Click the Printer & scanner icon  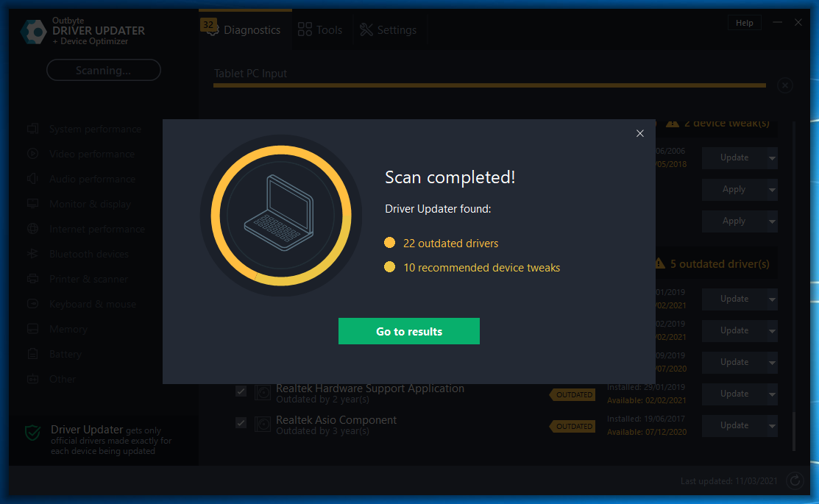32,279
